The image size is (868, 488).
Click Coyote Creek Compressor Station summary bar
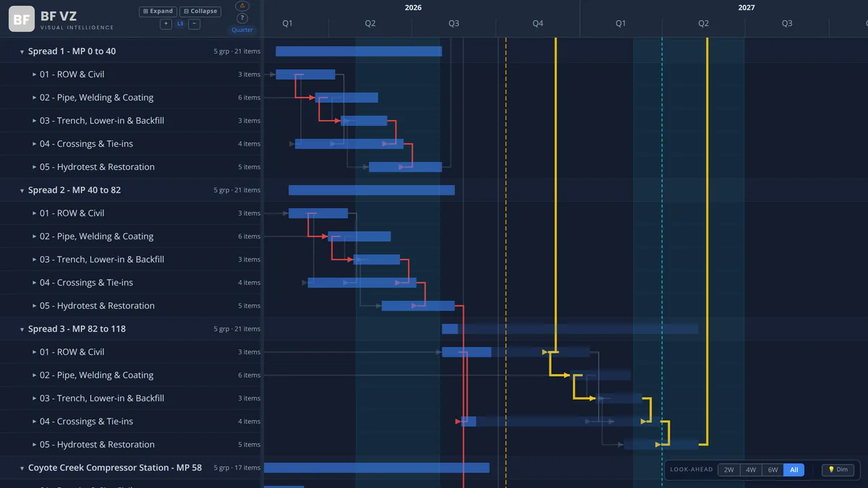[377, 468]
